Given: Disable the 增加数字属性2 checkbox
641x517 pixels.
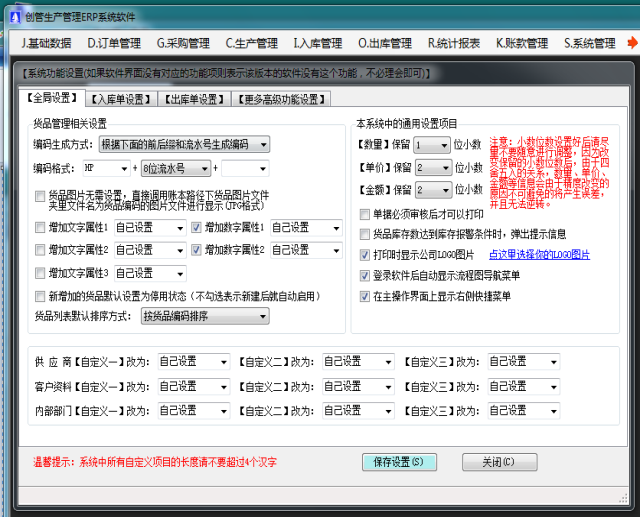Looking at the screenshot, I should tap(197, 249).
